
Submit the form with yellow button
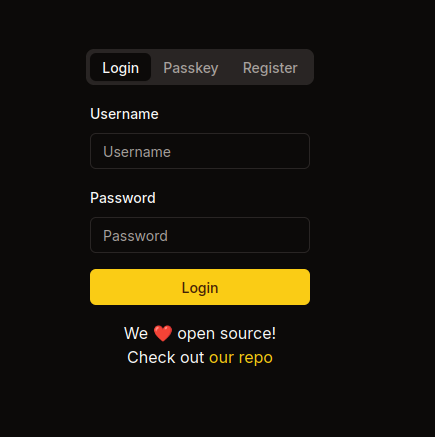[x=200, y=287]
